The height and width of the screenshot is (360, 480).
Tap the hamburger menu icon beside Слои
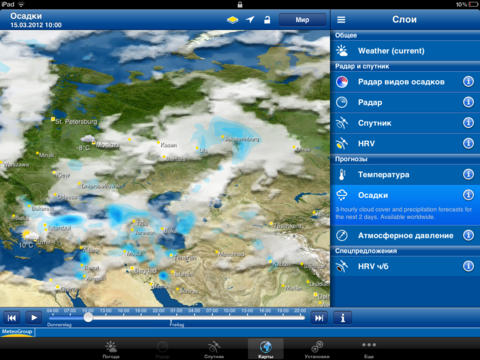click(341, 20)
